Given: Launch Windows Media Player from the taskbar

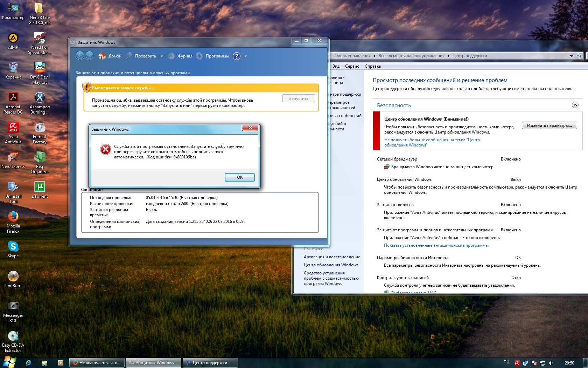Looking at the screenshot, I should 60,363.
